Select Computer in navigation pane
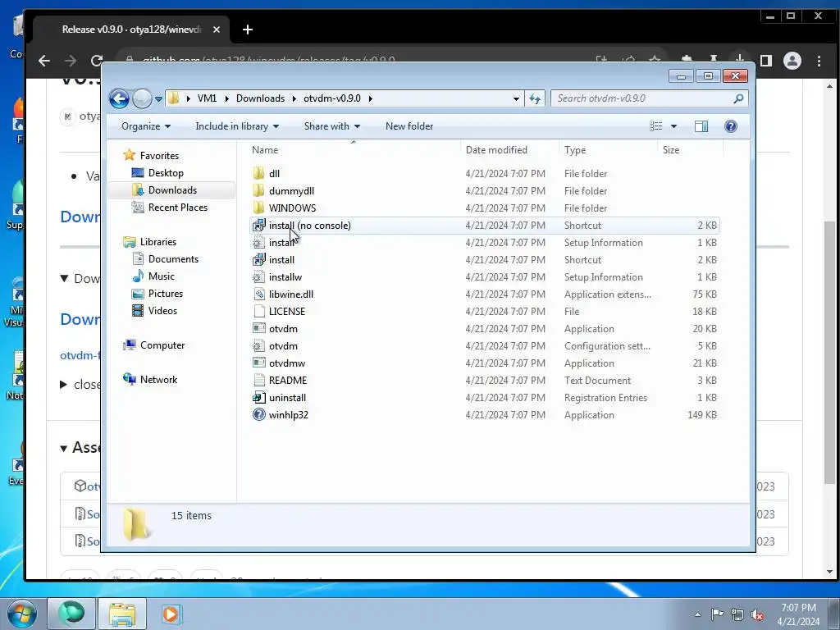 [x=162, y=345]
